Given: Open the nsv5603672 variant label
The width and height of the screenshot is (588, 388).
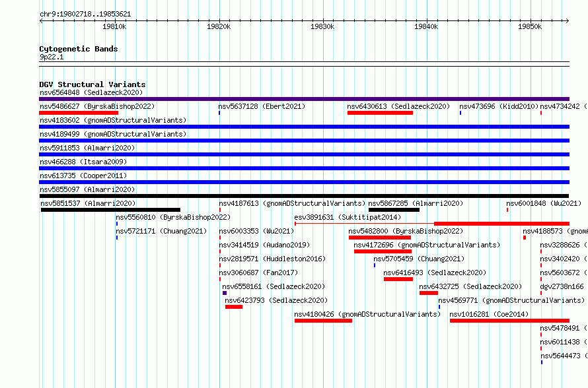Looking at the screenshot, I should (564, 273).
